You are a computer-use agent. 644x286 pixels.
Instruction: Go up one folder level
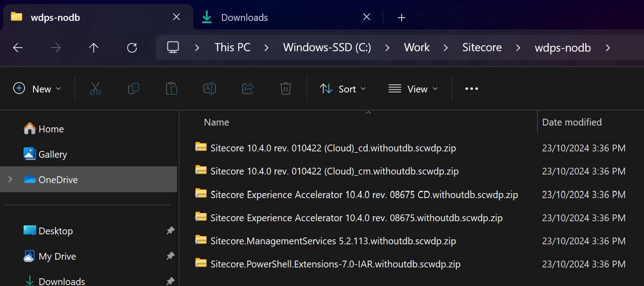[94, 48]
